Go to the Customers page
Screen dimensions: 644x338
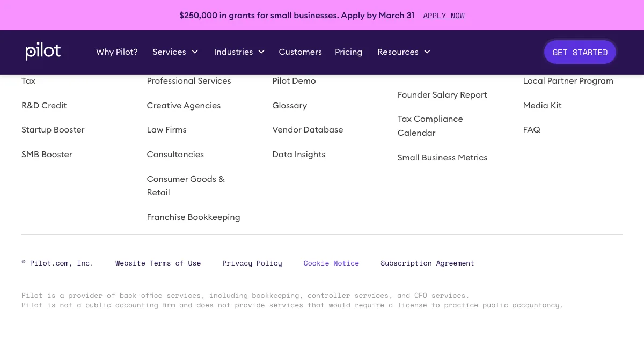coord(300,52)
